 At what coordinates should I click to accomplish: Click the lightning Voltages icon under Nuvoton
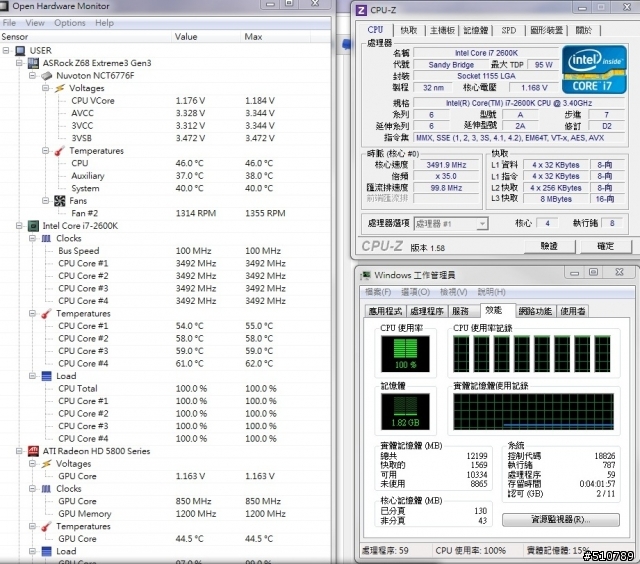coord(60,88)
